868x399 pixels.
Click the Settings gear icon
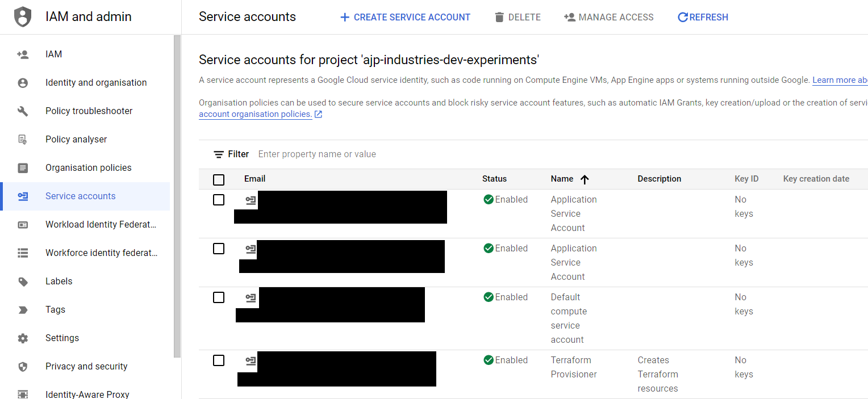23,338
